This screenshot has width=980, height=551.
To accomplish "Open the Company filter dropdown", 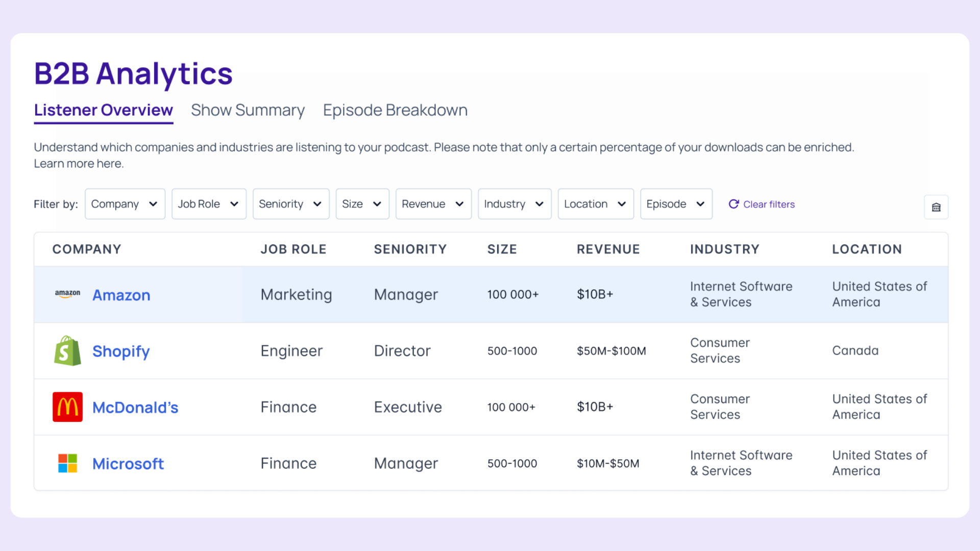I will click(125, 204).
